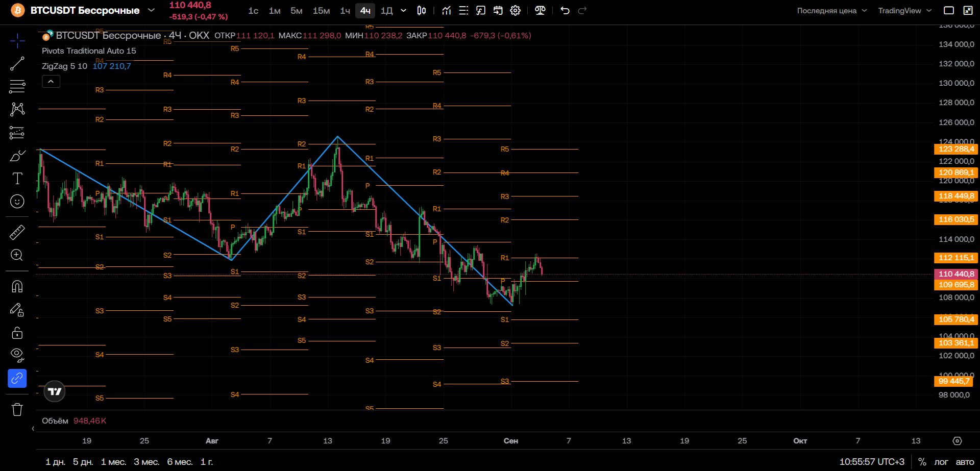980x471 pixels.
Task: Click the Объём volume legend label
Action: tap(55, 421)
